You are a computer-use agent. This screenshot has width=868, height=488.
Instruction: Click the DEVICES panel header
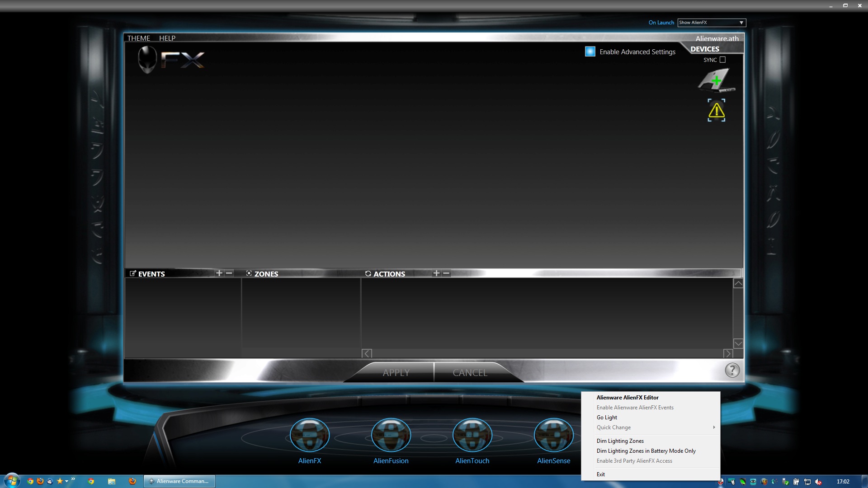[x=705, y=49]
